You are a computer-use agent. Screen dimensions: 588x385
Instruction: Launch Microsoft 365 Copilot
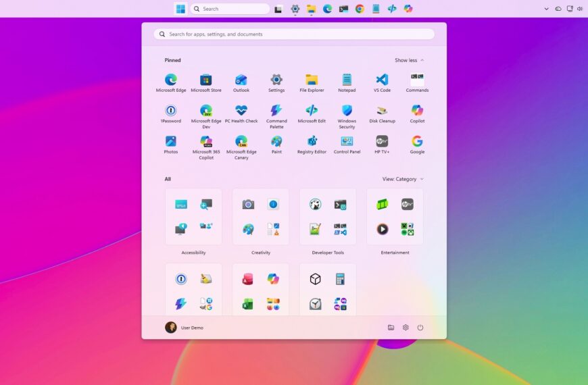tap(206, 147)
